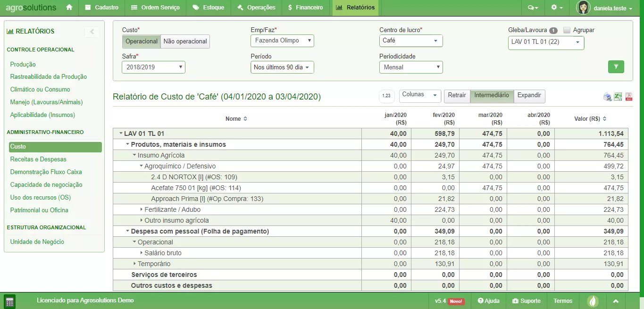The height and width of the screenshot is (309, 644).
Task: Print the cost report
Action: point(608,97)
